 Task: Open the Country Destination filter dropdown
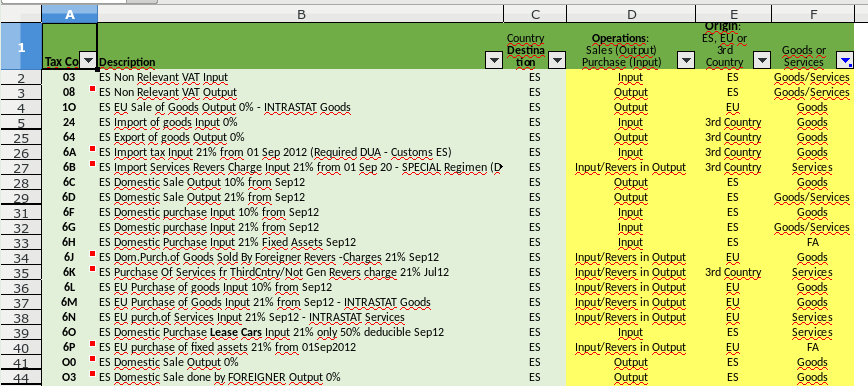click(x=557, y=61)
